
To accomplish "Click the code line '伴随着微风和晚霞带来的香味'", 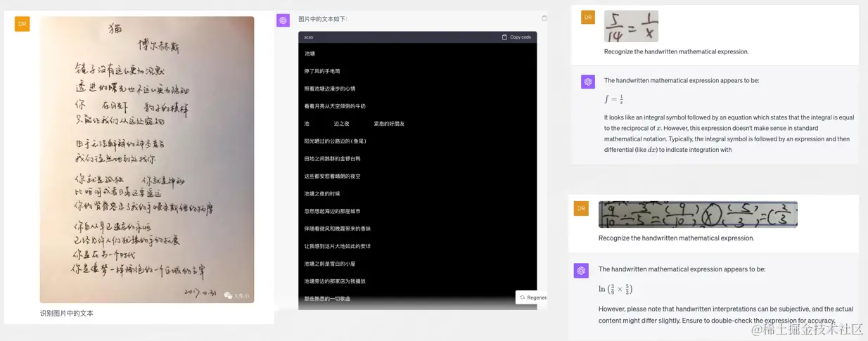I will pos(338,229).
